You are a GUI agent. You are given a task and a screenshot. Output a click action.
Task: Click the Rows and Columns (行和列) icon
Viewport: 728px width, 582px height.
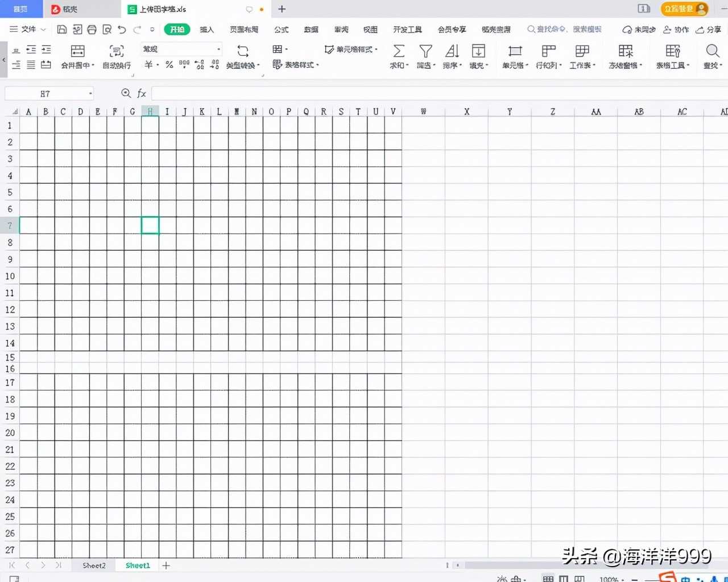(x=549, y=51)
